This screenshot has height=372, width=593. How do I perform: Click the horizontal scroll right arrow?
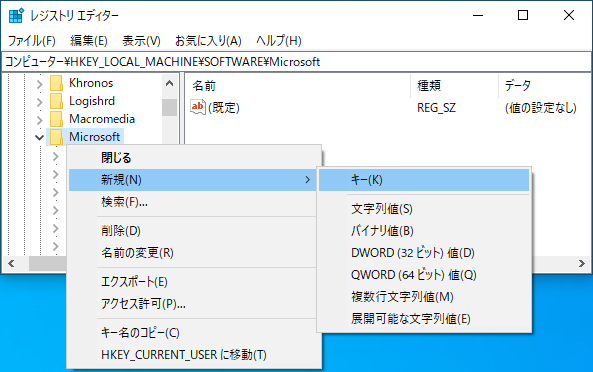582,264
